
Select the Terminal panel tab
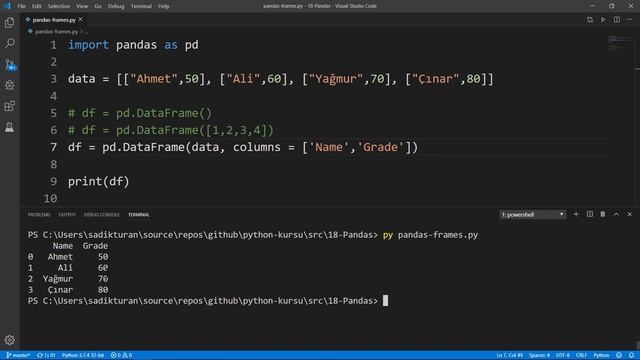(139, 215)
